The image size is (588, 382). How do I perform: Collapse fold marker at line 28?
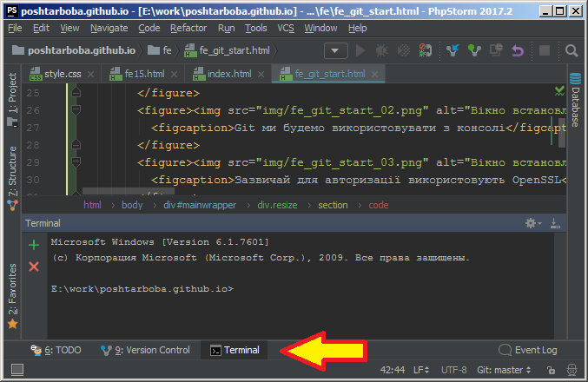(76, 145)
